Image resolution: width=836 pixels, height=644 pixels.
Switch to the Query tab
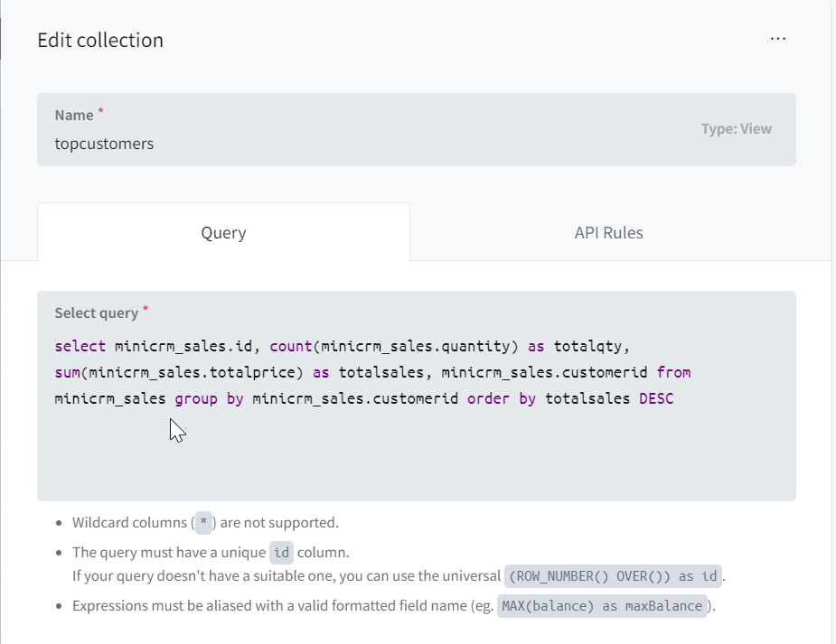pos(223,232)
